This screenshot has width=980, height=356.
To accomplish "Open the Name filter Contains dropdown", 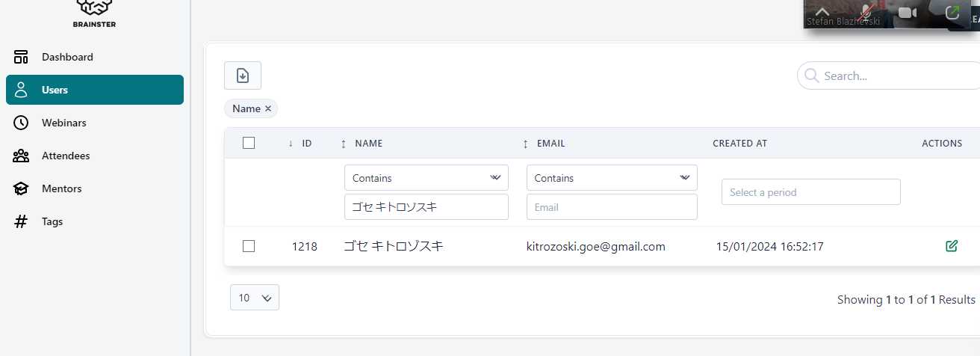I will point(426,178).
